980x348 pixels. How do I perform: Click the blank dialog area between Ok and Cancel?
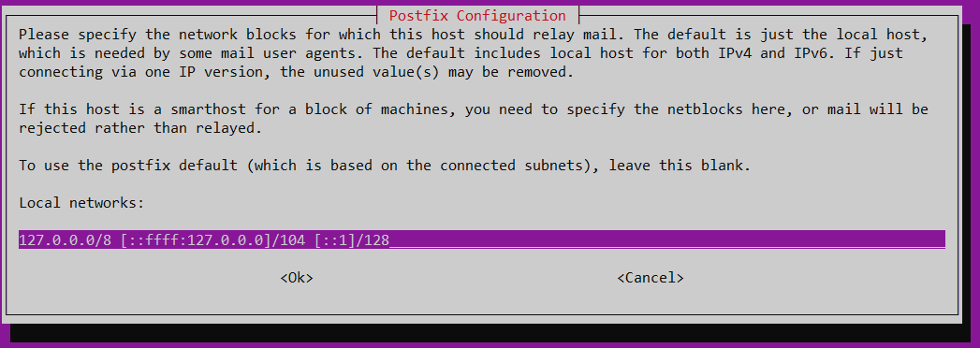464,278
